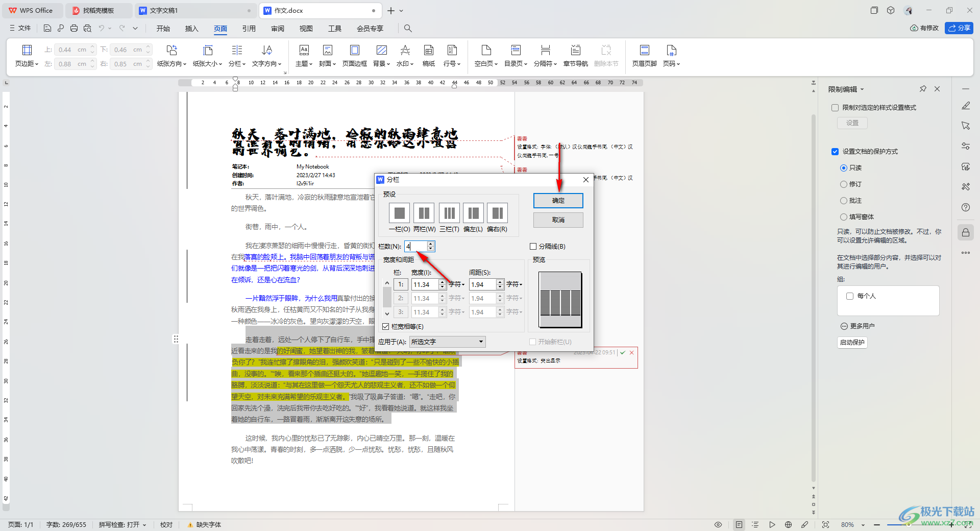Toggle document protection mode checkbox

835,152
